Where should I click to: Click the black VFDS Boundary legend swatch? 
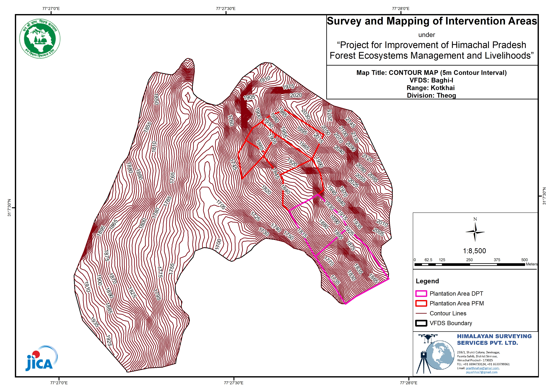[421, 323]
